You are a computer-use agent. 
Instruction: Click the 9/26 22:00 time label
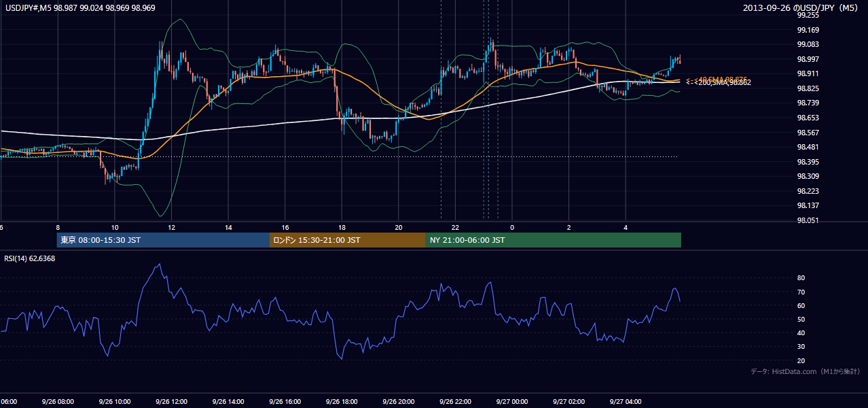(455, 402)
